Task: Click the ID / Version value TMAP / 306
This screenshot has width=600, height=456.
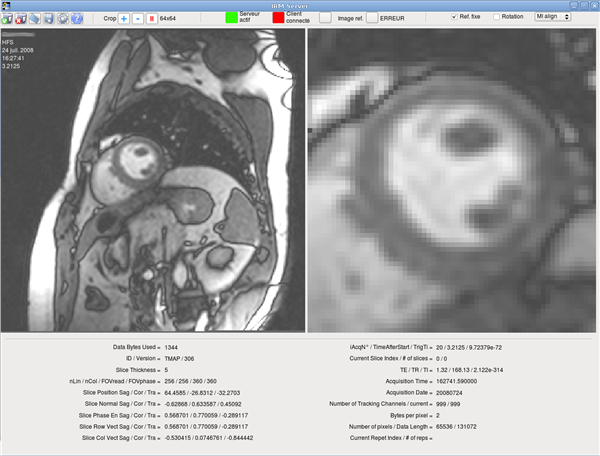Action: (179, 359)
